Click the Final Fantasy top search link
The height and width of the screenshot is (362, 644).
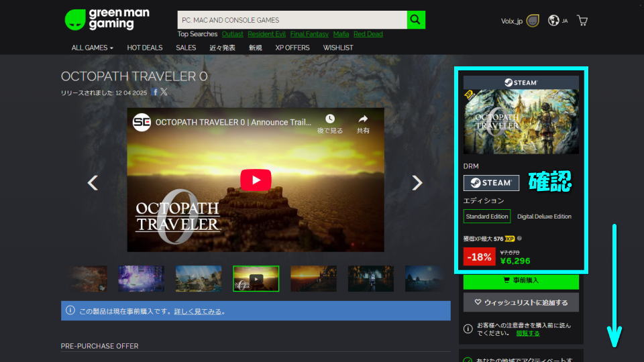(309, 34)
